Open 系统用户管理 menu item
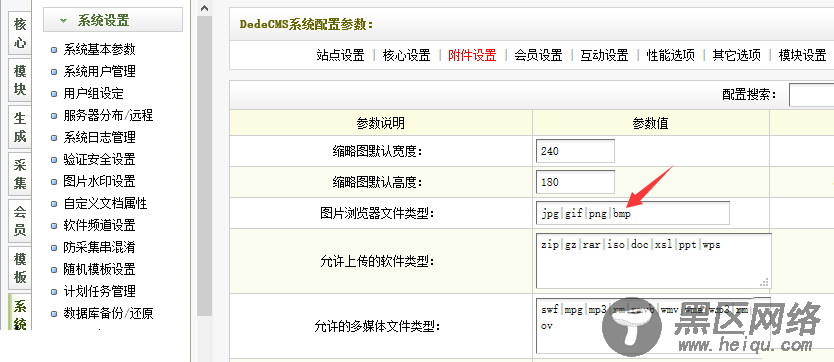This screenshot has height=362, width=834. (x=99, y=71)
